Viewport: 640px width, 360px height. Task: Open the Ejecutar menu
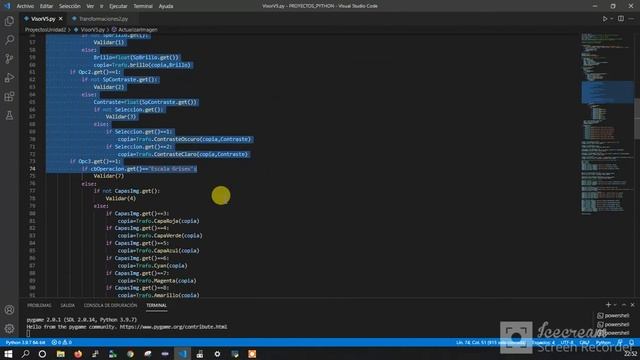118,6
